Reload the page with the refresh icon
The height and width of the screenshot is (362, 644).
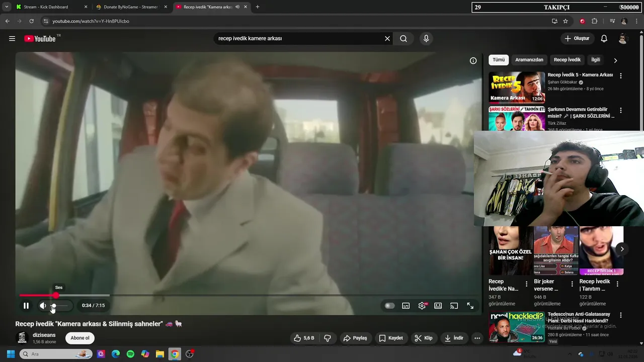tap(31, 21)
